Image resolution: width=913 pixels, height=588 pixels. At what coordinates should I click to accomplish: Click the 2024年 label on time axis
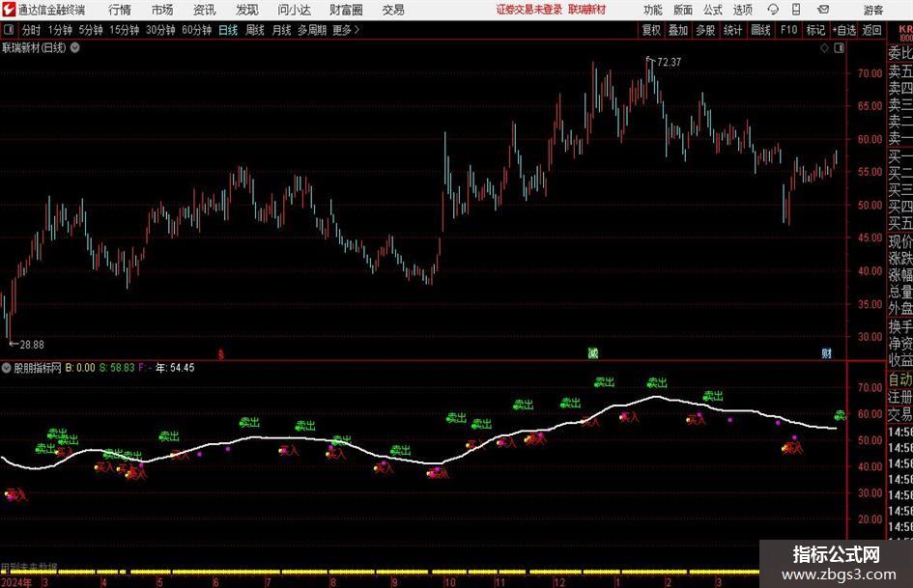[16, 582]
